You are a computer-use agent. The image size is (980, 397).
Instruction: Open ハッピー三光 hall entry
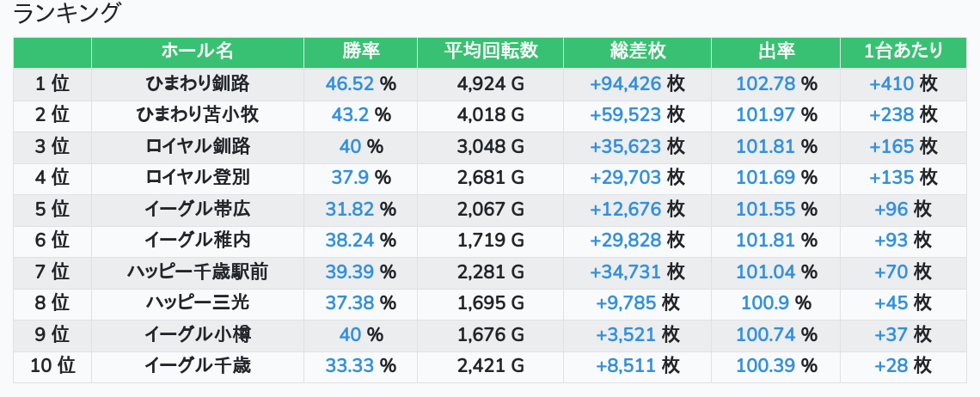coord(198,303)
